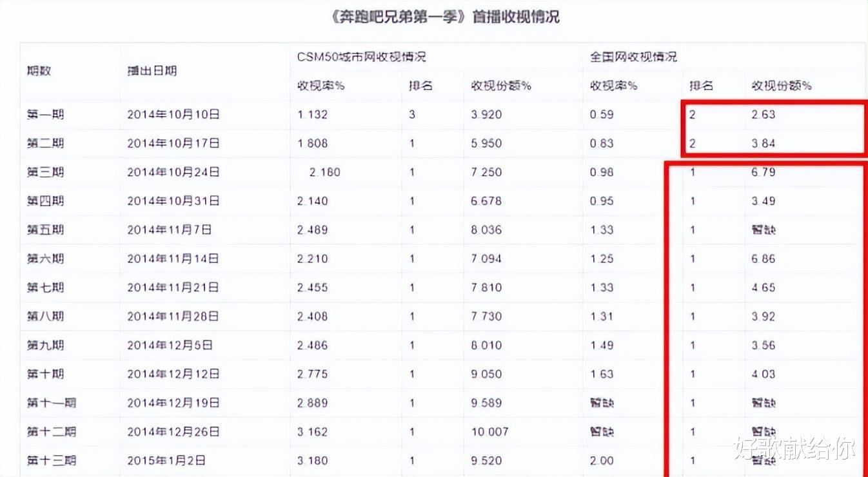Click the date 2014年11月7日

click(x=170, y=230)
